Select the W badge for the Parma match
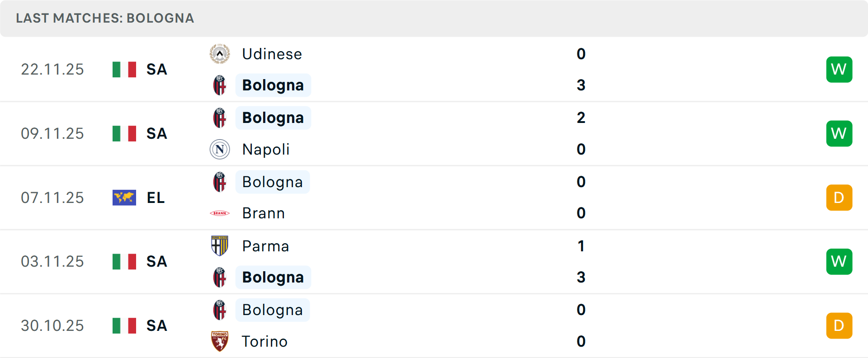This screenshot has height=358, width=868. point(839,261)
